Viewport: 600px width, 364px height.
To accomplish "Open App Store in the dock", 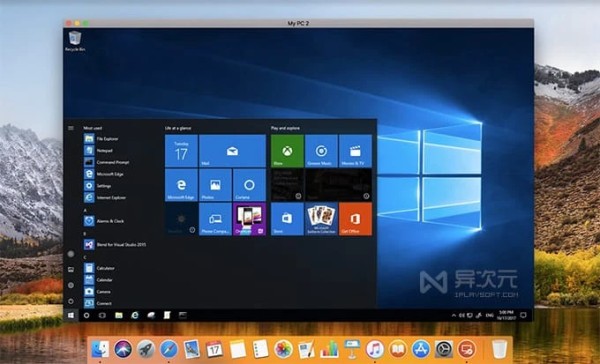I will [421, 349].
